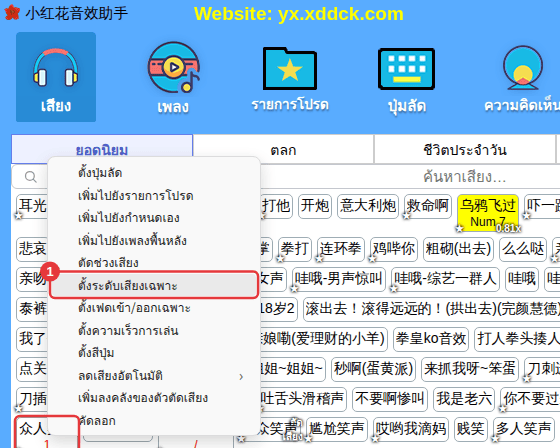The width and height of the screenshot is (560, 448).
Task: Choose เพิ่มไปยังกำหนดเอง menu entry
Action: coord(154,218)
